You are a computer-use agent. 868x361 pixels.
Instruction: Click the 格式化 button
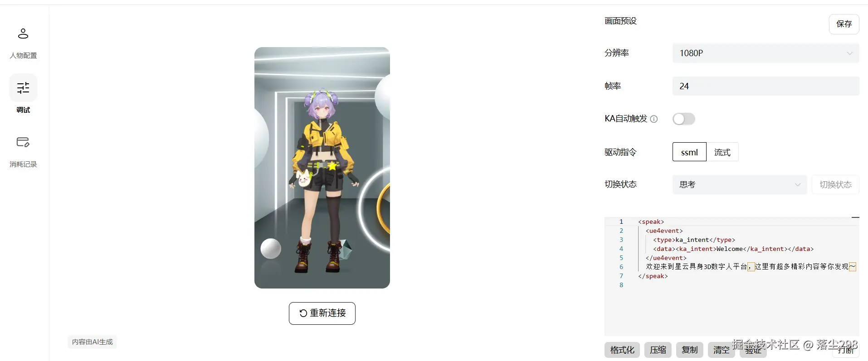[x=622, y=350]
